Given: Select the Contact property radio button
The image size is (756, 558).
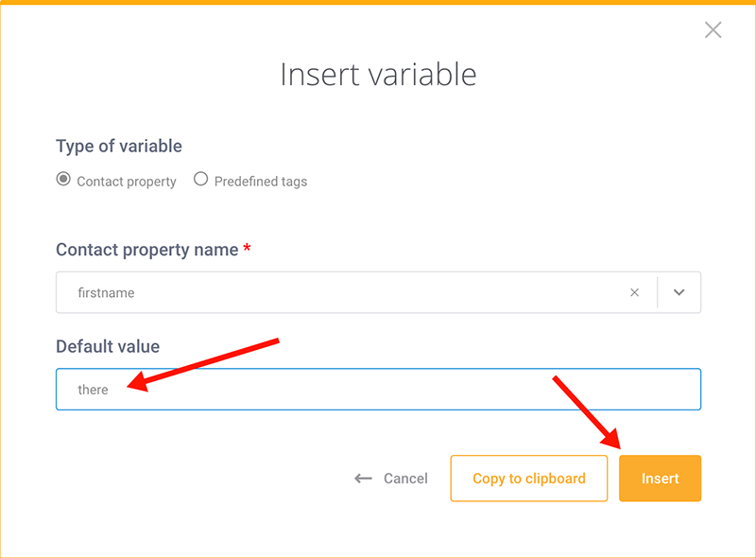Looking at the screenshot, I should [x=63, y=179].
